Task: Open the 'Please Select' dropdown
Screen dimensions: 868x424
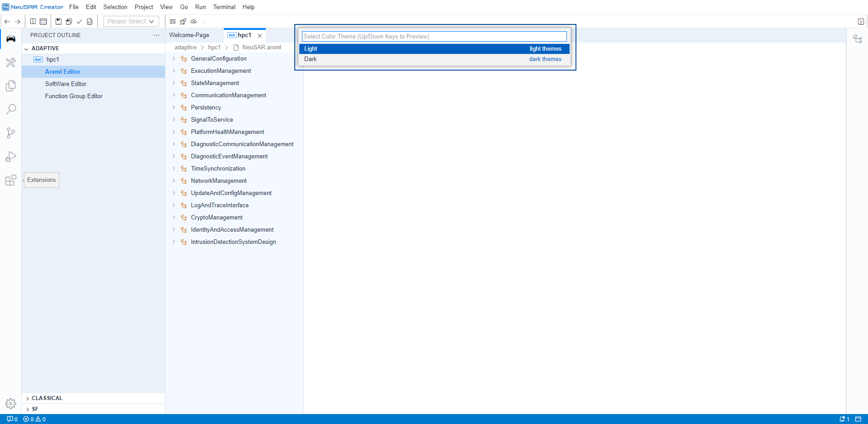Action: pyautogui.click(x=131, y=21)
